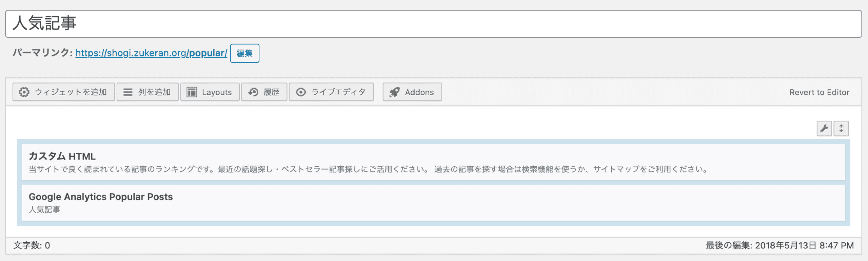Click the eye icon for Live Editor

(x=301, y=92)
